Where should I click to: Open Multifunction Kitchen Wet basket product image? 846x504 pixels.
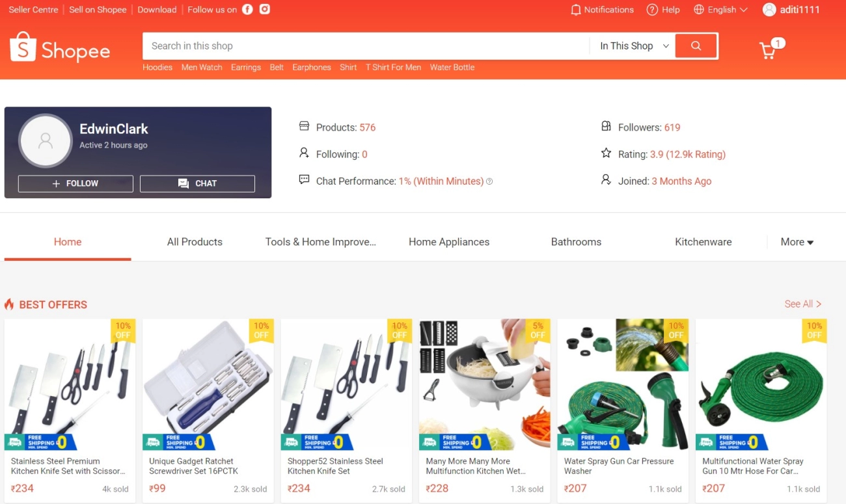[x=485, y=384]
